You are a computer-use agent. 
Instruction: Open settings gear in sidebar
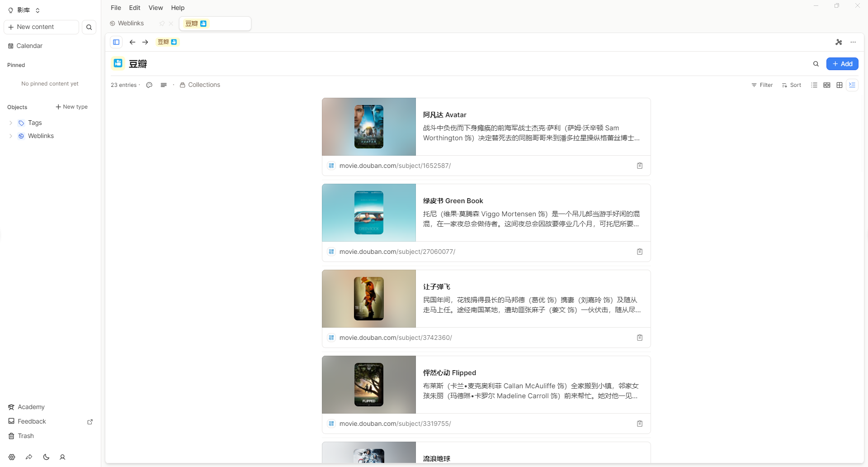click(x=12, y=457)
